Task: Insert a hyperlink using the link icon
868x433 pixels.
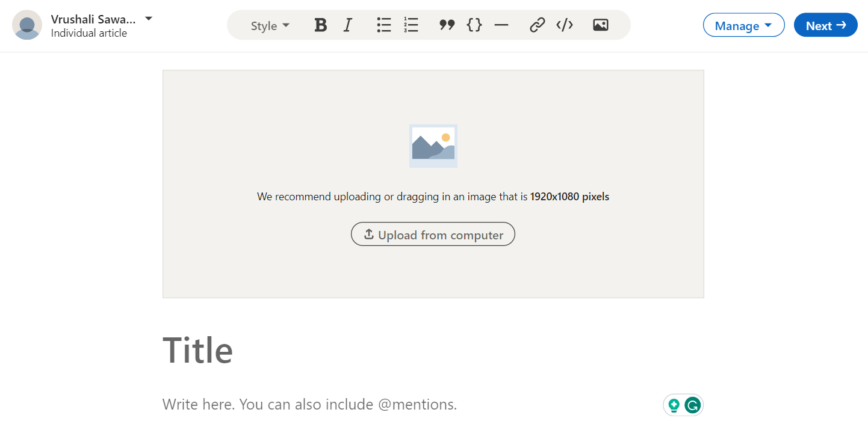Action: pos(537,25)
